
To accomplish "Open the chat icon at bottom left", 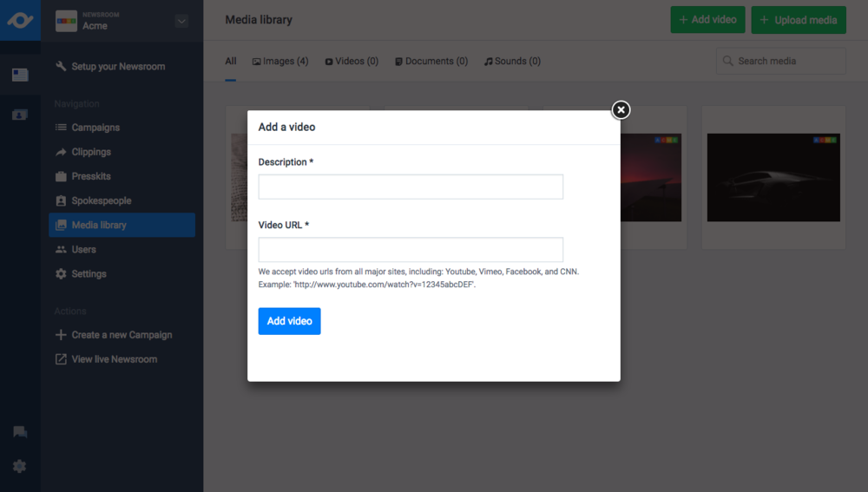I will pos(20,431).
